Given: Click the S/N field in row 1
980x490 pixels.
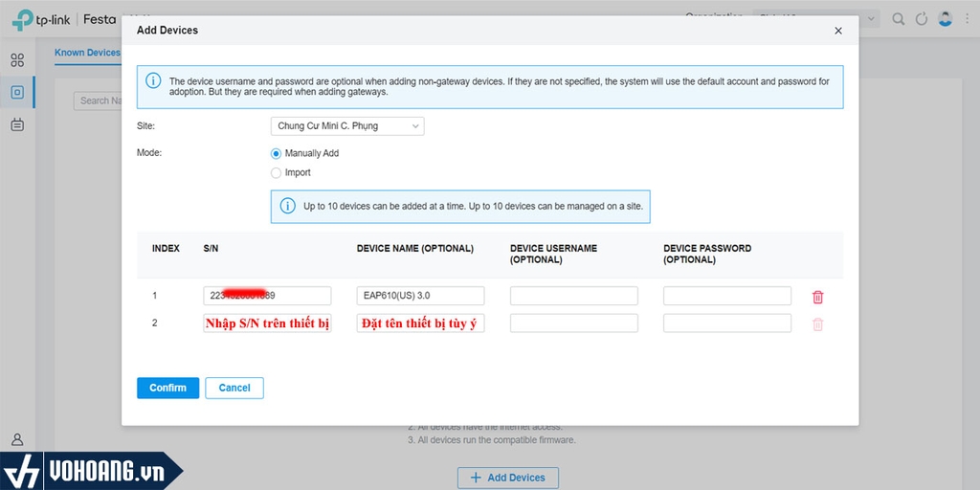Looking at the screenshot, I should pos(268,296).
